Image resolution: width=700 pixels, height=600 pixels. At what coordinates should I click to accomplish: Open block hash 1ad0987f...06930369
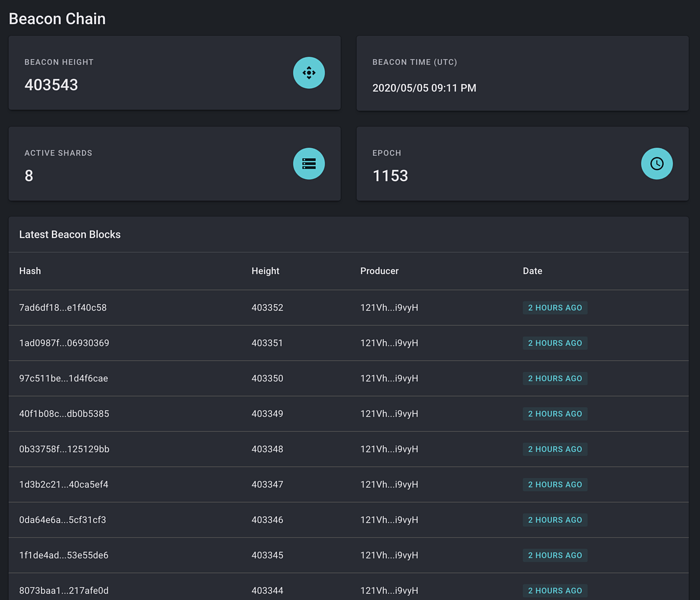64,343
